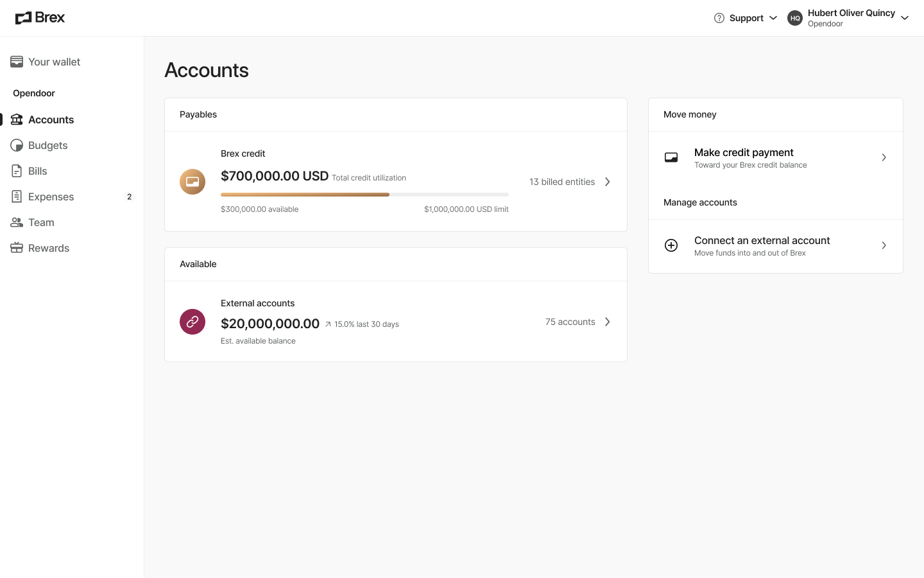Click the Brex logo
Image resolution: width=924 pixels, height=578 pixels.
(40, 18)
